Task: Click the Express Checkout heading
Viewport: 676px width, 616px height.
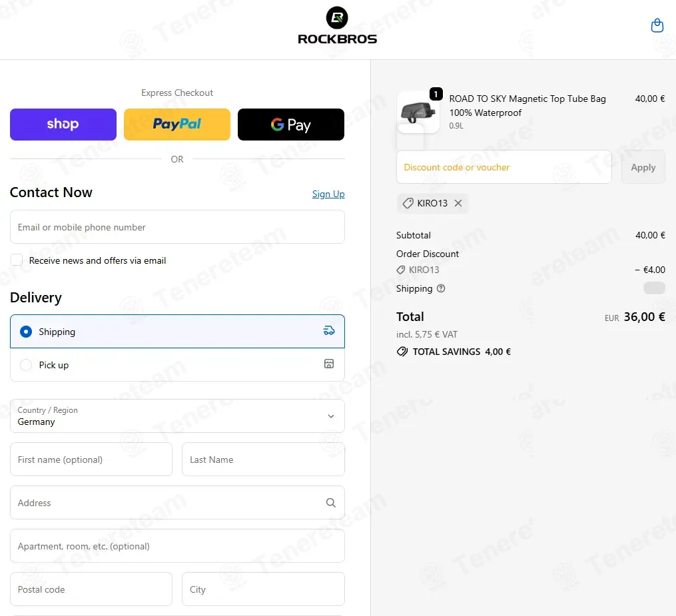Action: coord(176,93)
